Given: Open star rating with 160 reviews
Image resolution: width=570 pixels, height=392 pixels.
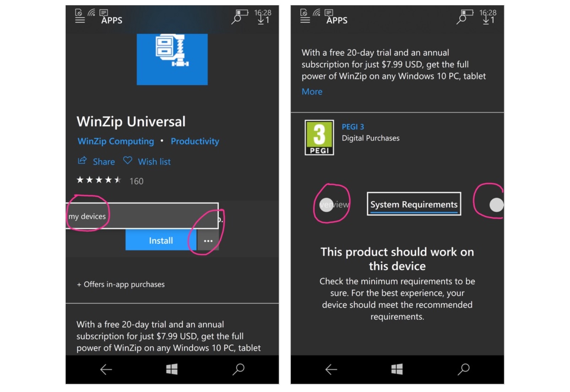Looking at the screenshot, I should pyautogui.click(x=110, y=181).
